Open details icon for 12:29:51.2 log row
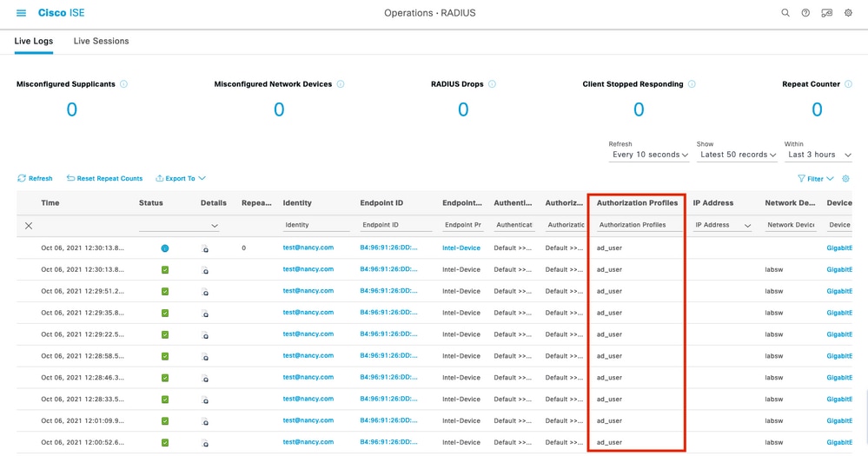The image size is (868, 456). (x=205, y=292)
